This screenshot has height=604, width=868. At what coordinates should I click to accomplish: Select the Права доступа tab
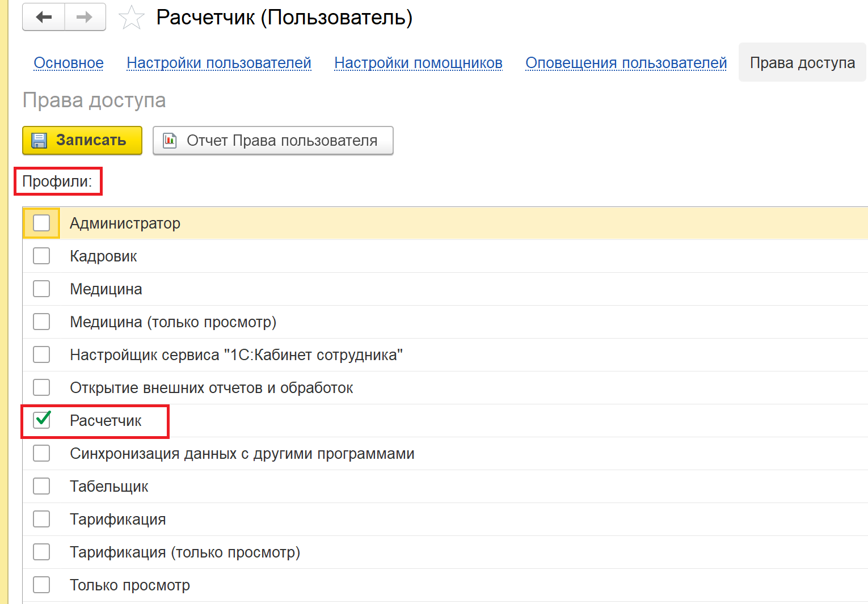[802, 62]
